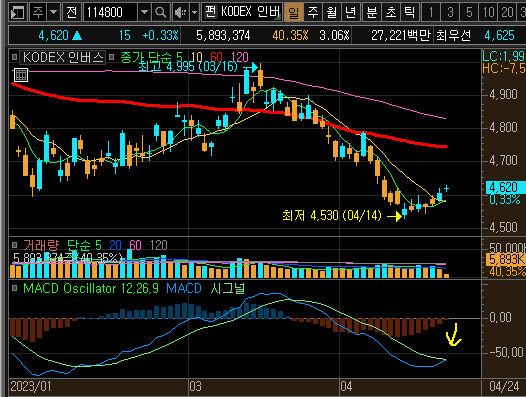Viewport: 526px width, 397px height.
Task: Click the 5 moving average legend
Action: (x=180, y=57)
